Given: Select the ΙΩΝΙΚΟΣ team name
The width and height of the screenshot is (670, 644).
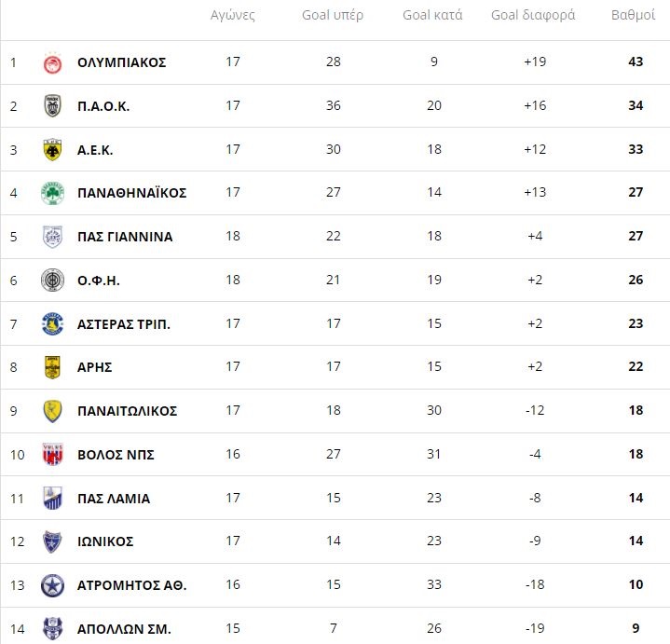Looking at the screenshot, I should [x=105, y=541].
